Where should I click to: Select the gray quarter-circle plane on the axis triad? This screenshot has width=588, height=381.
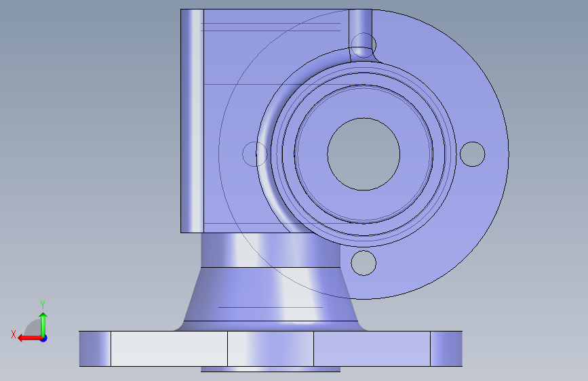click(33, 327)
